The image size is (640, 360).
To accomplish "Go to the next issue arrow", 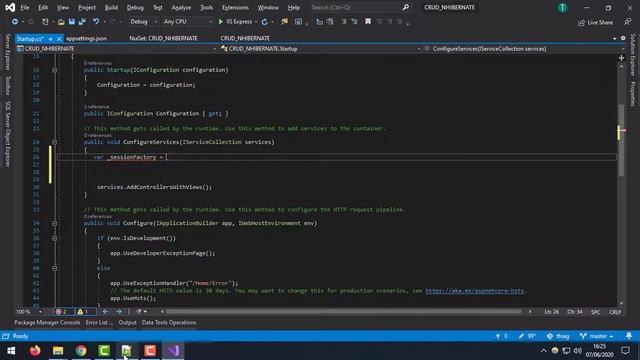I will 119,312.
